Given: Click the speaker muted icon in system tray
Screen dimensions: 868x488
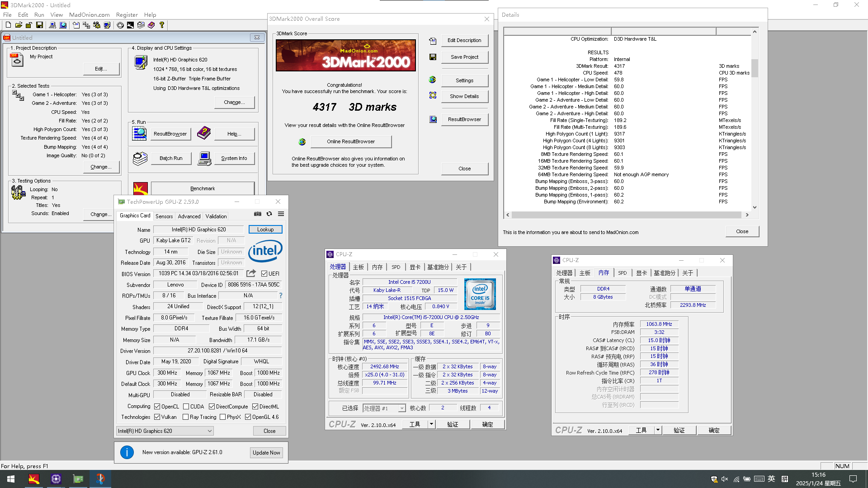Looking at the screenshot, I should pyautogui.click(x=725, y=479).
